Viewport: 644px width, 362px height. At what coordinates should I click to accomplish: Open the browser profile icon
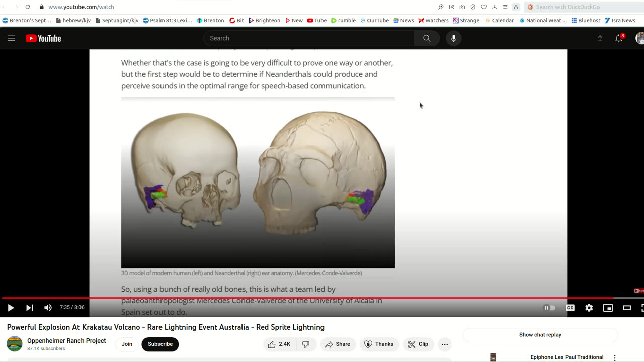(x=516, y=7)
